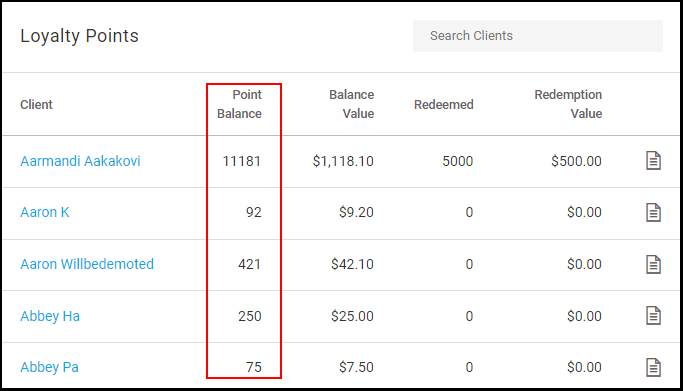Sort by the Point Balance column header

(x=239, y=104)
